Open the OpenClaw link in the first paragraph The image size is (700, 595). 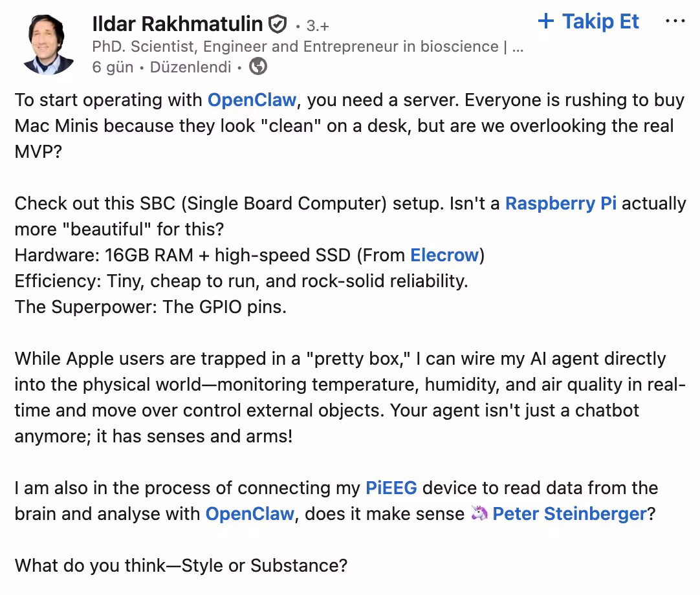(252, 100)
